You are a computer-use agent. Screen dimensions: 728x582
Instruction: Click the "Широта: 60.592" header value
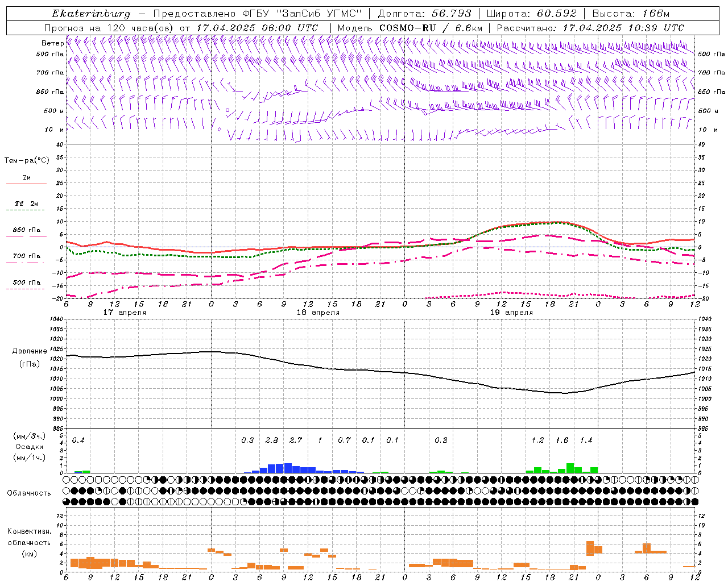[x=531, y=14]
